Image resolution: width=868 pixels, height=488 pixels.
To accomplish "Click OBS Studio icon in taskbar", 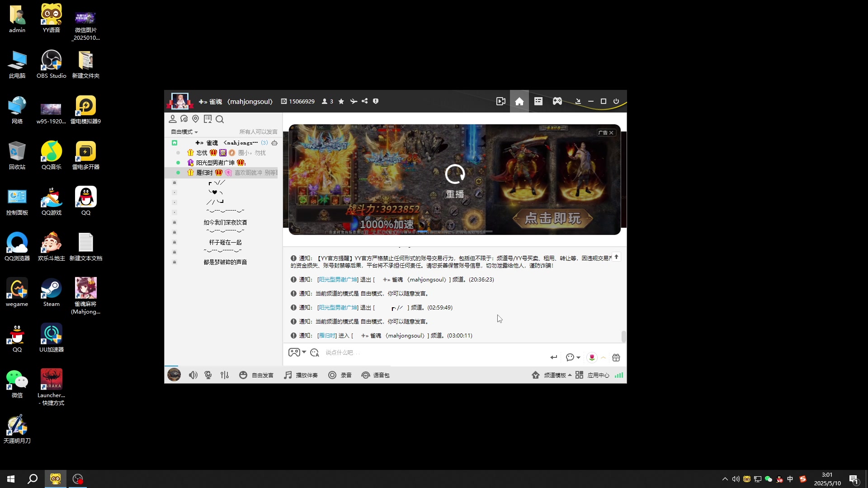I will click(x=78, y=479).
